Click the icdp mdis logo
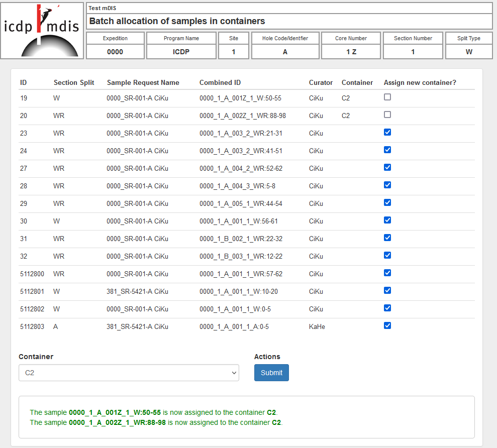 pyautogui.click(x=42, y=30)
